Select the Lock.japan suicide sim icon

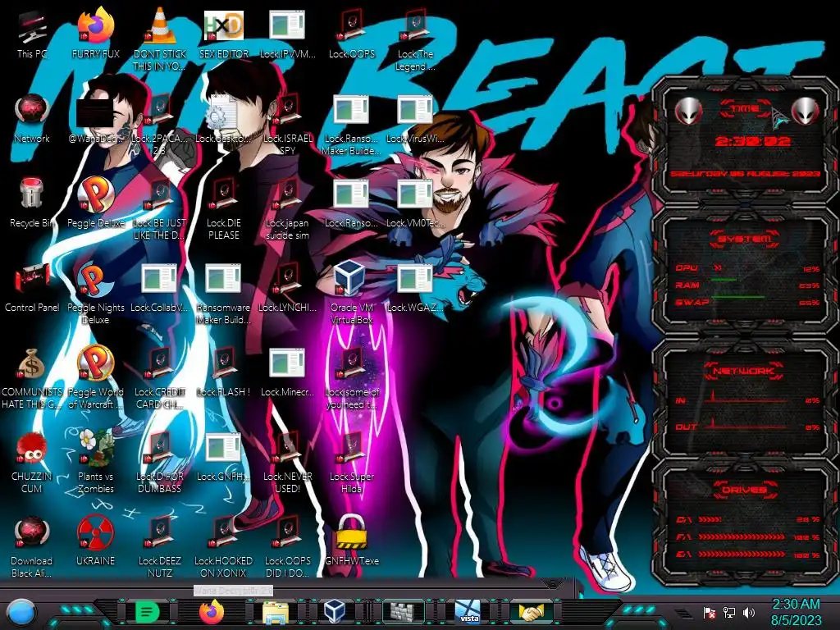(x=288, y=209)
